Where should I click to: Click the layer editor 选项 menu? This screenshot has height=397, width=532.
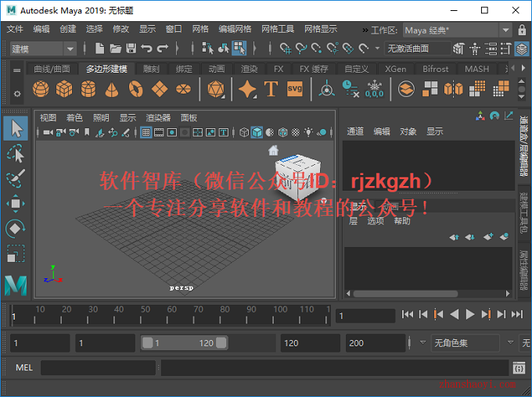pos(376,221)
